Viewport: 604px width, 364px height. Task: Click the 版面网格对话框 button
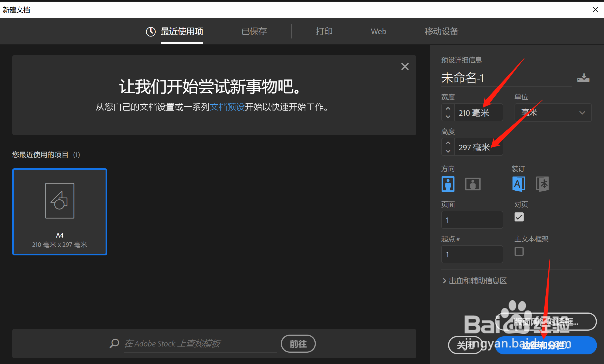point(546,322)
